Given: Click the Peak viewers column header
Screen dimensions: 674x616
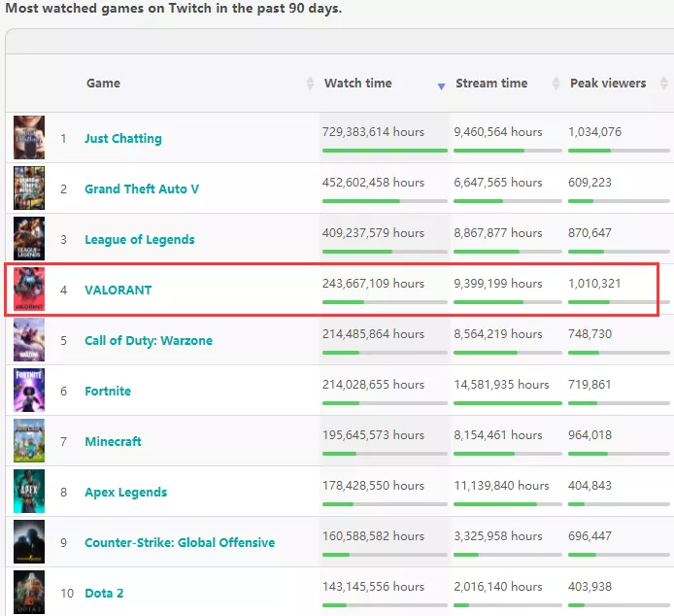Looking at the screenshot, I should point(608,83).
